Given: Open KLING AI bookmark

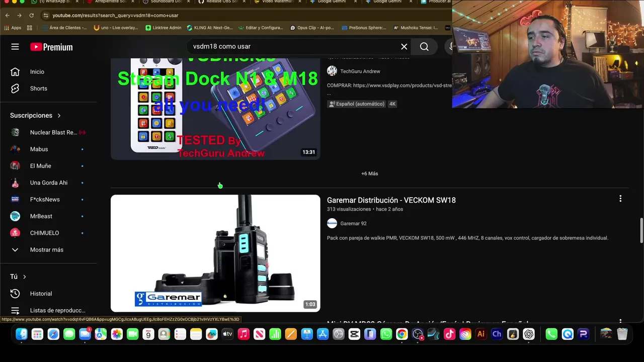Looking at the screenshot, I should [x=210, y=28].
